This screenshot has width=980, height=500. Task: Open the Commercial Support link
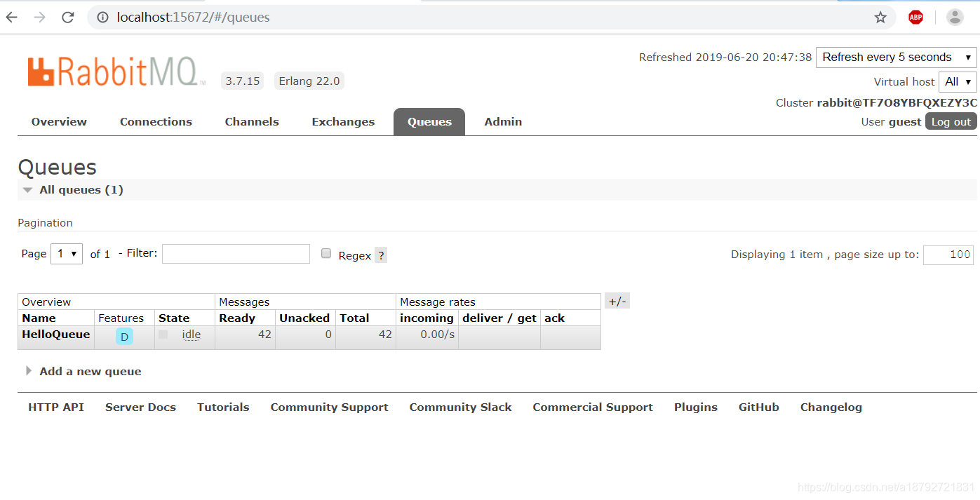click(593, 407)
